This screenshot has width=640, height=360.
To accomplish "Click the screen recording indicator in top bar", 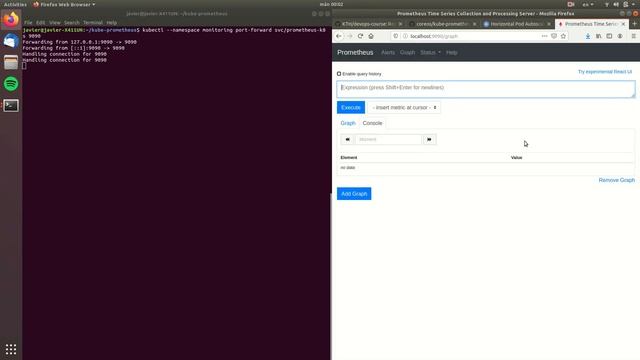I will pos(571,4).
